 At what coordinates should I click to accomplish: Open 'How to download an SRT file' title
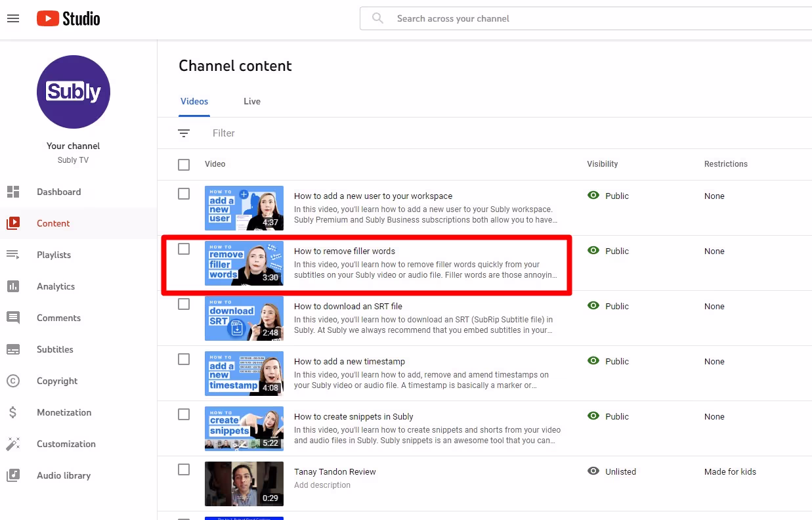click(348, 306)
